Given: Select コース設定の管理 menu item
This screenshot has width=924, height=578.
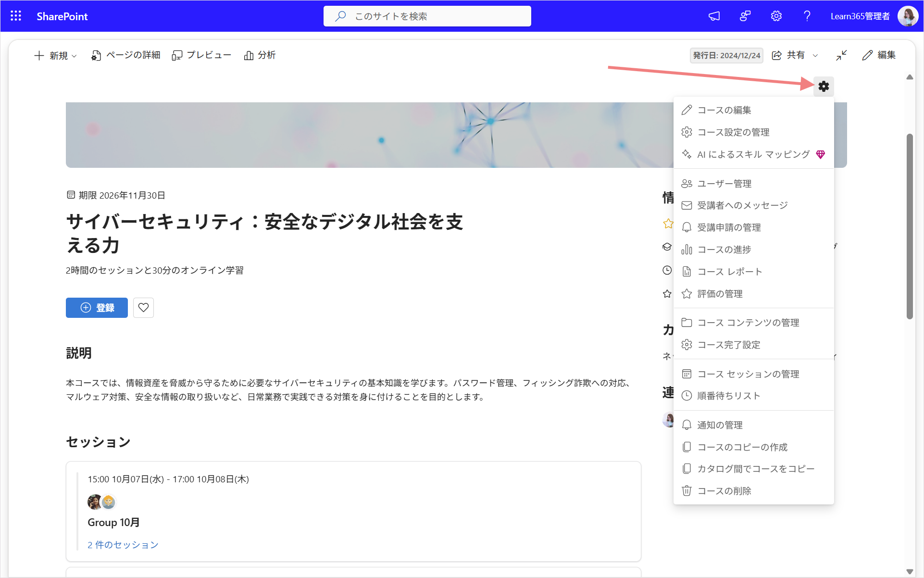Looking at the screenshot, I should point(753,132).
